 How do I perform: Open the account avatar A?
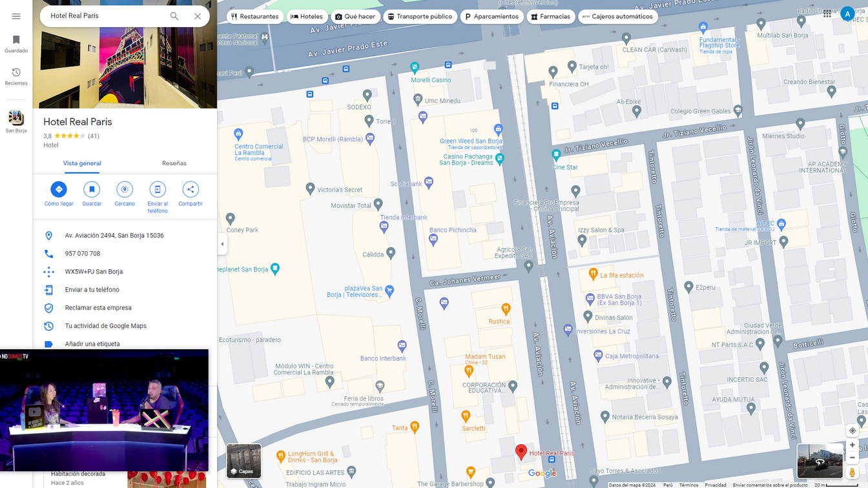[x=847, y=14]
